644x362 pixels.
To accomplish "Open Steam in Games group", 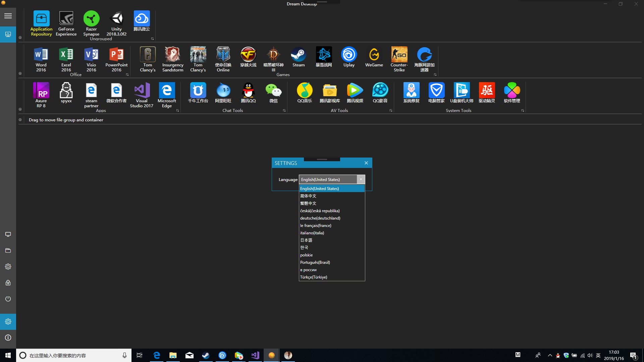I will (299, 57).
